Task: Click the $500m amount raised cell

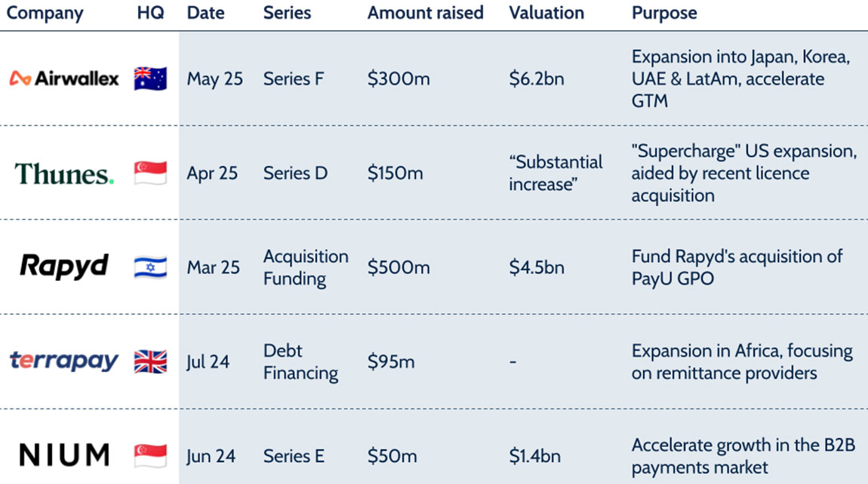Action: [x=399, y=267]
